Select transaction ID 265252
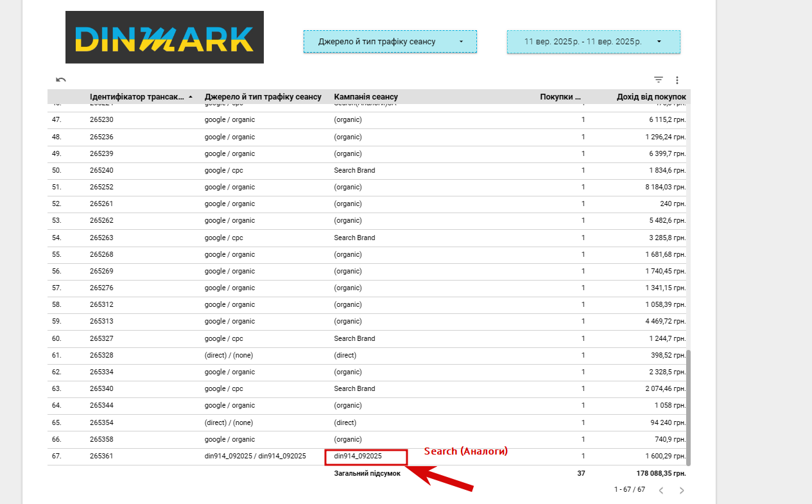 (101, 187)
